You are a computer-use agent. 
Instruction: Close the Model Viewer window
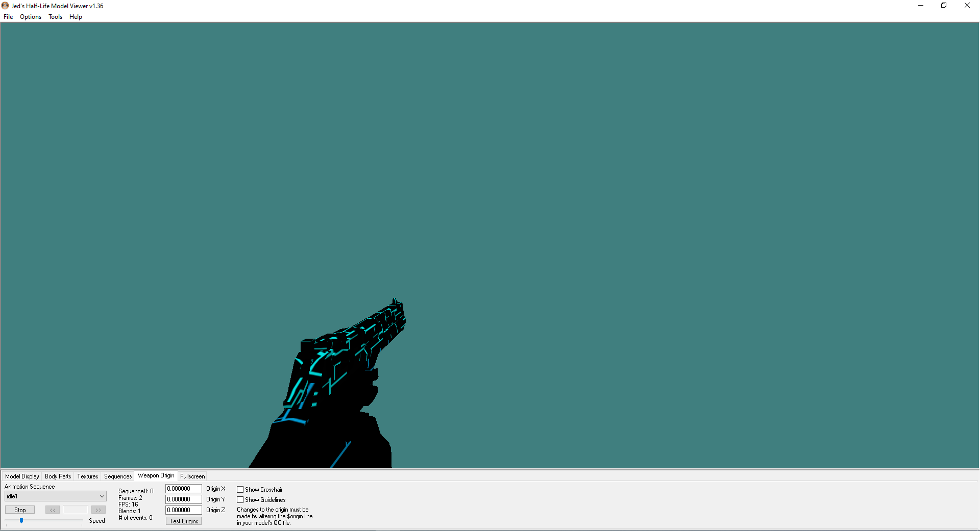967,6
